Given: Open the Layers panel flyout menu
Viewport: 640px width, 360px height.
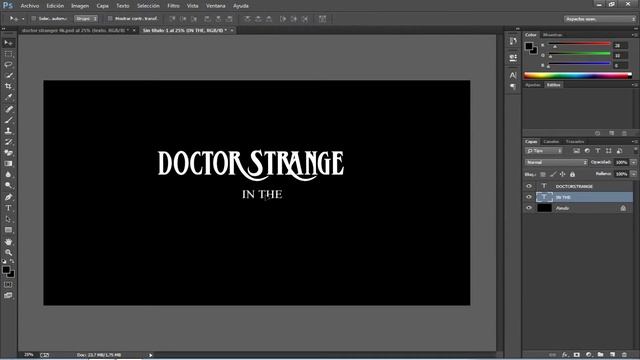Looking at the screenshot, I should tap(634, 142).
